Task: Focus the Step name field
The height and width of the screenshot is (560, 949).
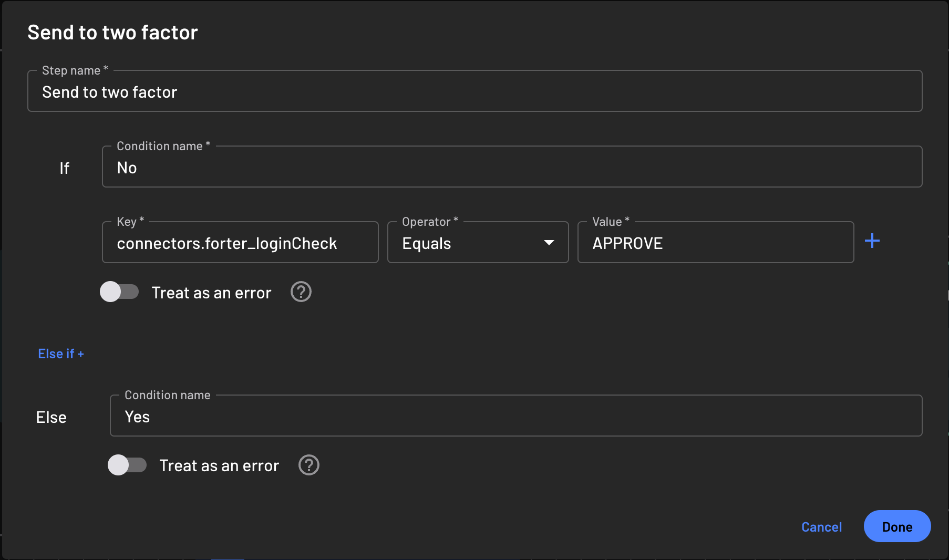Action: point(474,92)
